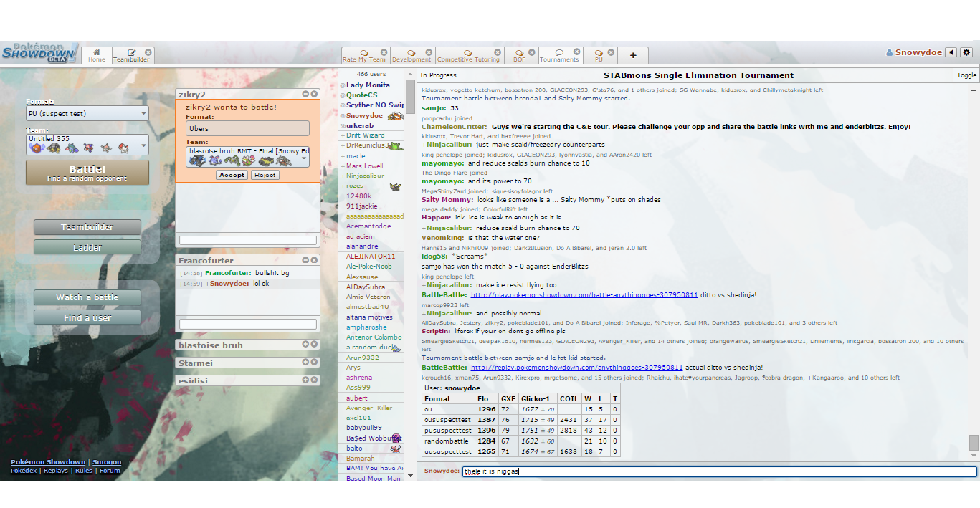980x508 pixels.
Task: Close the Teambuilder tab with its X
Action: [x=148, y=52]
